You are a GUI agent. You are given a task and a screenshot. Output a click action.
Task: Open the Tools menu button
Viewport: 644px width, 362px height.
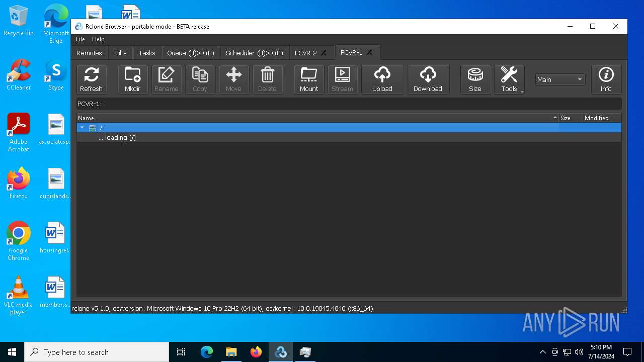pyautogui.click(x=509, y=79)
